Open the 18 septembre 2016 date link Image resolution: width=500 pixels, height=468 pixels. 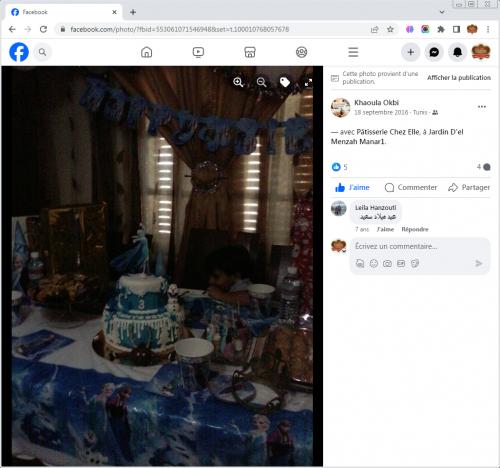(381, 112)
